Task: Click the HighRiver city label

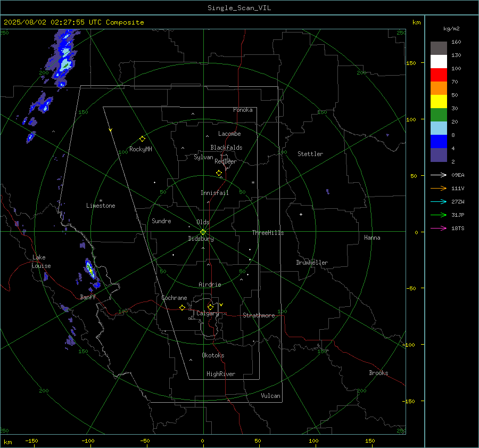Action: point(221,374)
